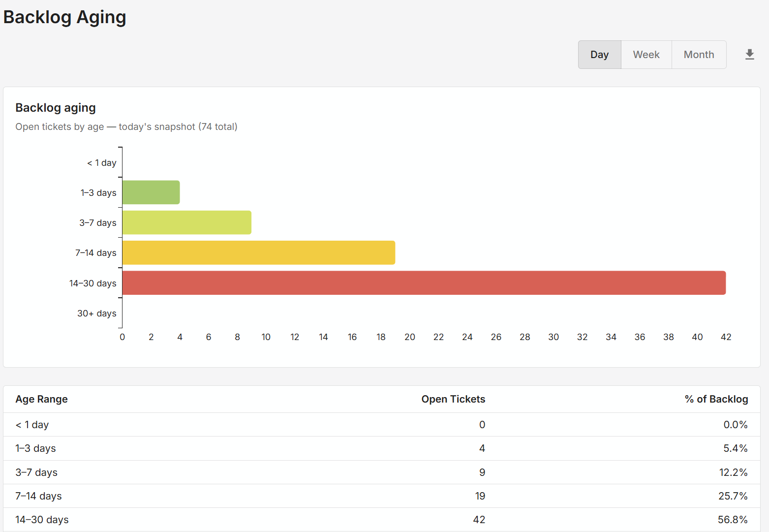Select the Day view toggle
This screenshot has width=769, height=532.
click(599, 55)
